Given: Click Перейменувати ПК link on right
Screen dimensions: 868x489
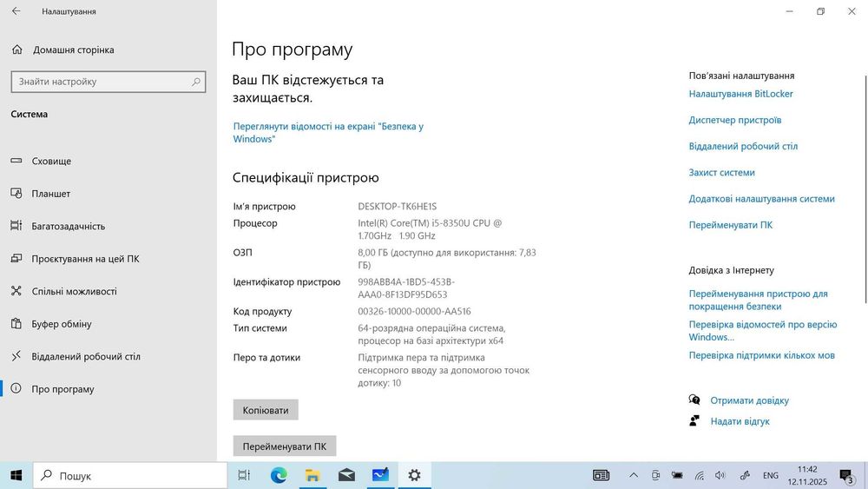Looking at the screenshot, I should click(731, 225).
